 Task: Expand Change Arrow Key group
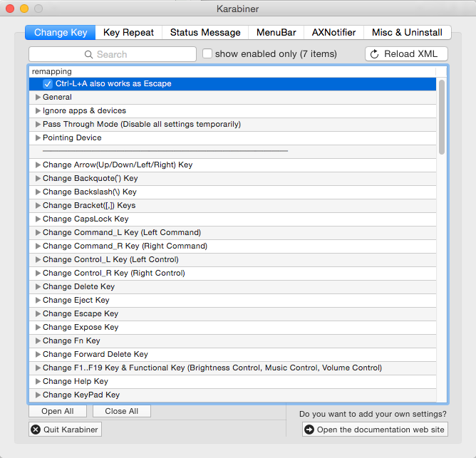38,165
